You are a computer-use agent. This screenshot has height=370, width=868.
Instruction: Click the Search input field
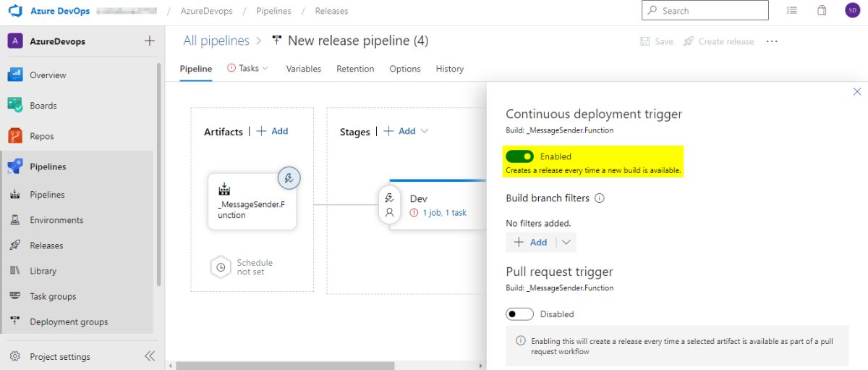pos(705,10)
